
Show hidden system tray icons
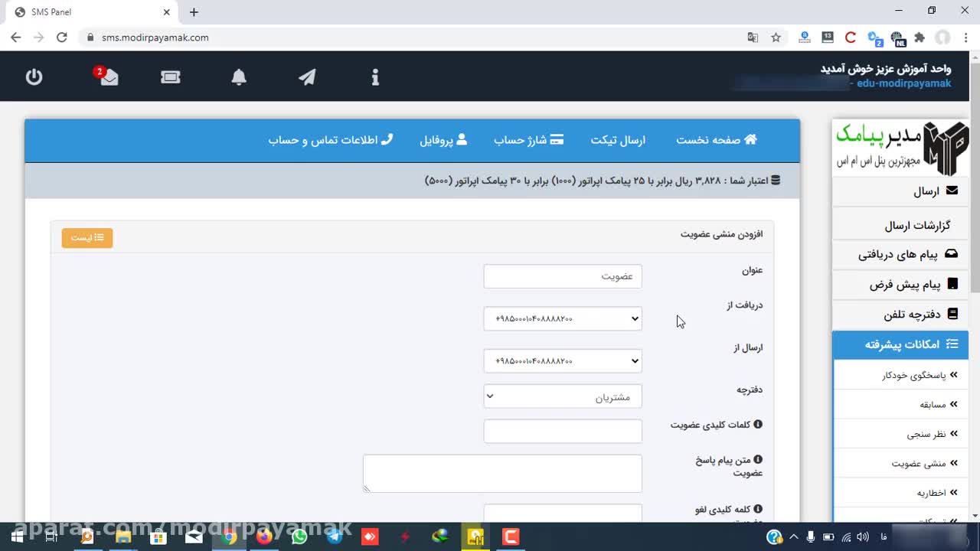pyautogui.click(x=793, y=536)
